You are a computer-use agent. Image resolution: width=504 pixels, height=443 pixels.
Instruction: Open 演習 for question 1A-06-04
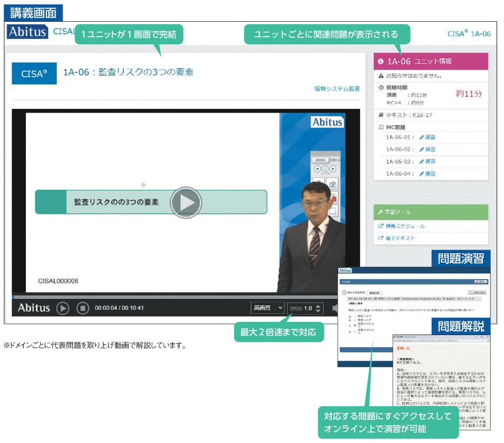coord(427,174)
